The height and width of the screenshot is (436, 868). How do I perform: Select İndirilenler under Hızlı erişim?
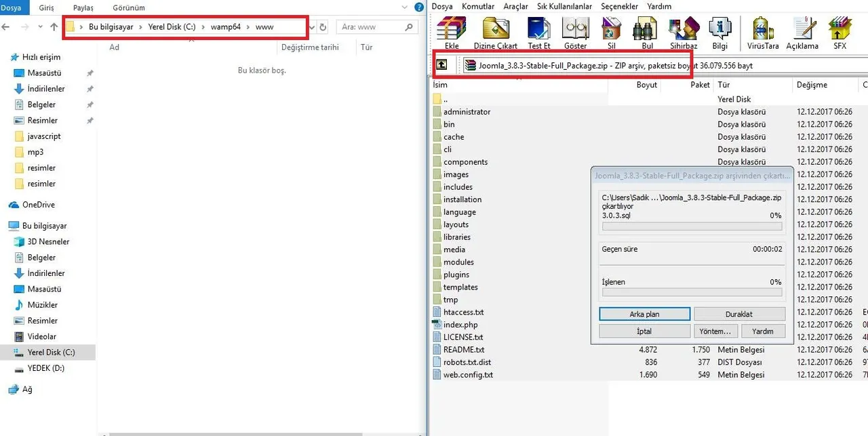[46, 89]
